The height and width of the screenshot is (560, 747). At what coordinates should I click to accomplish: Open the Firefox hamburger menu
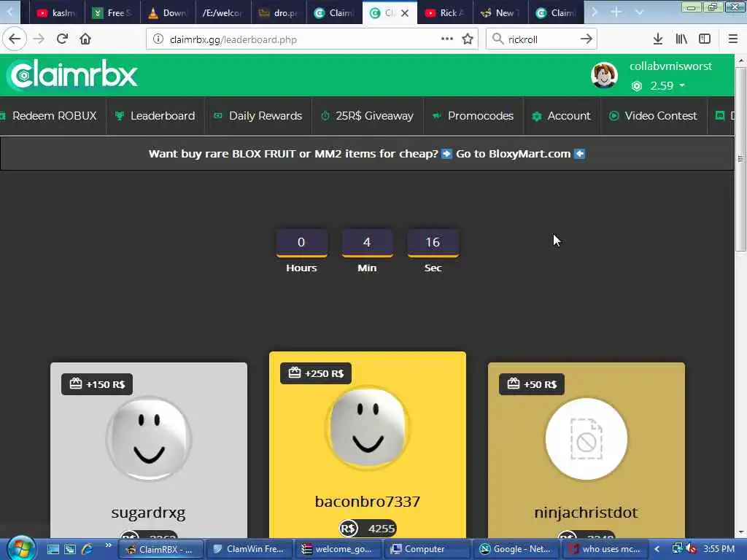[733, 39]
